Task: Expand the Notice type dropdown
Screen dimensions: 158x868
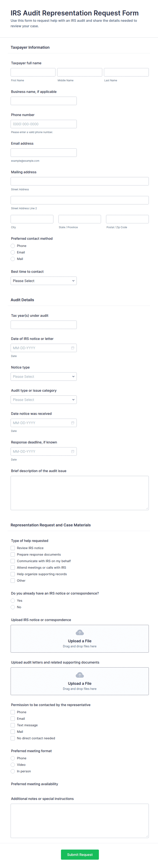Action: click(x=43, y=376)
